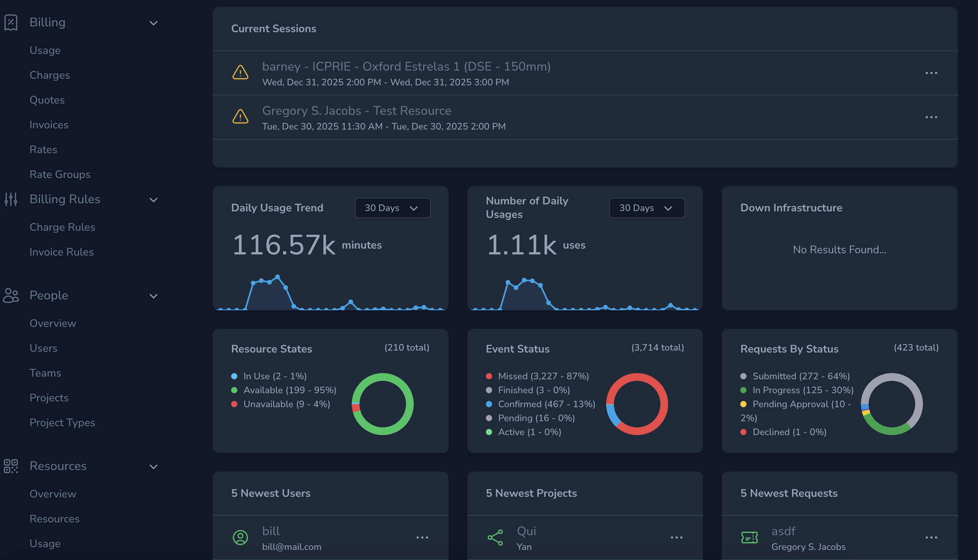Open barney's ICPRIE Oxford Estrelas session
The image size is (978, 560).
coord(406,66)
